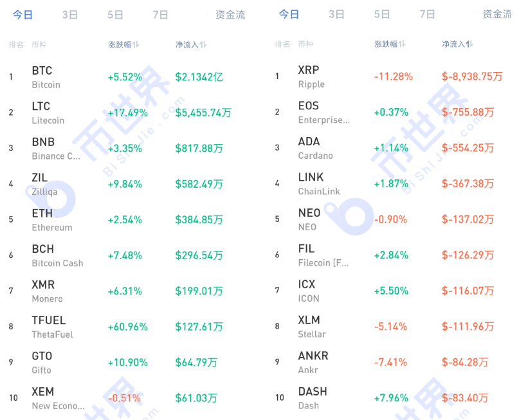Open 资金流 from the right panel header

(x=496, y=14)
